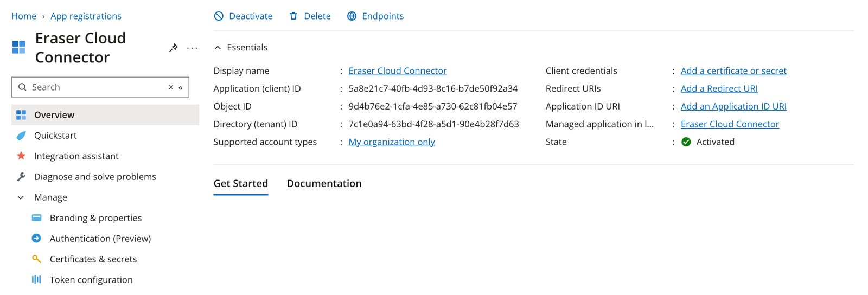Click the Integration assistant star icon

coord(21,156)
